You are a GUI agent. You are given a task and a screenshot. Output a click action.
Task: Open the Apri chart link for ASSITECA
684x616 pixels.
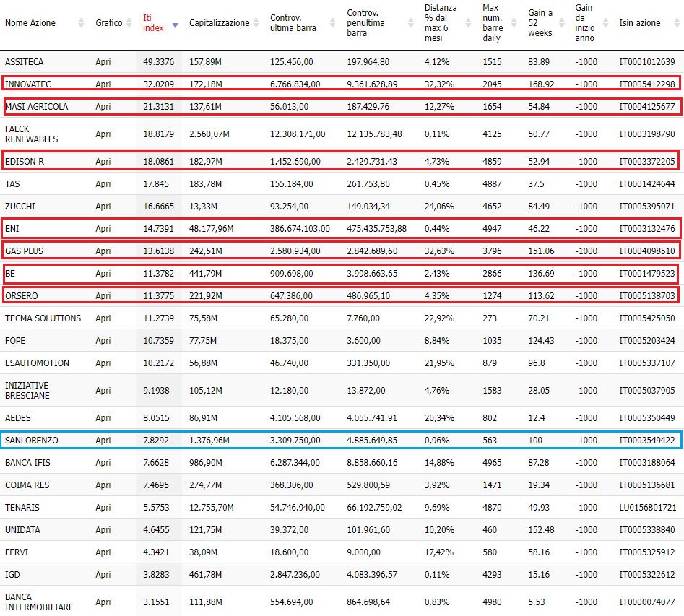tap(103, 62)
